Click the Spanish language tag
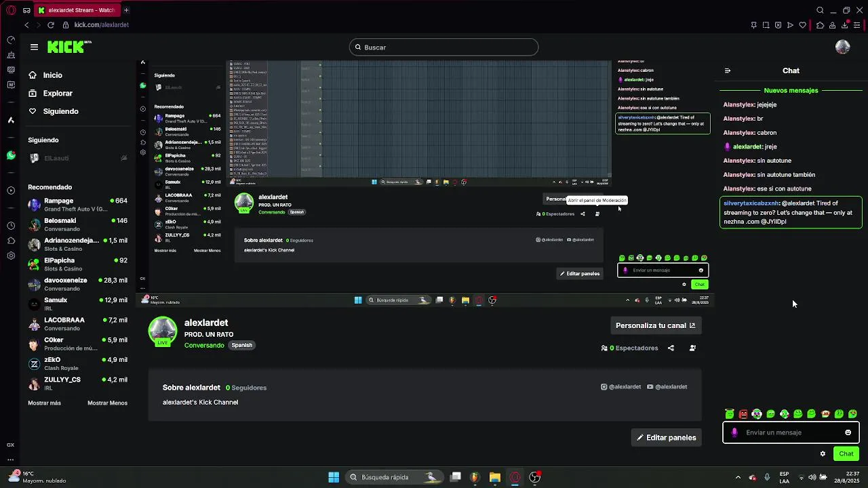 [x=241, y=346]
